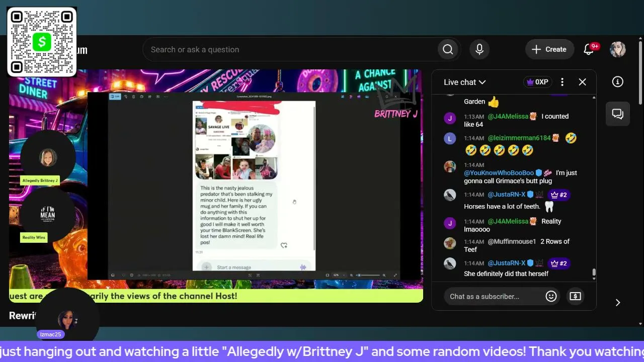This screenshot has width=644, height=362.
Task: Click the chat bubbles icon beside the chat panel
Action: 618,114
